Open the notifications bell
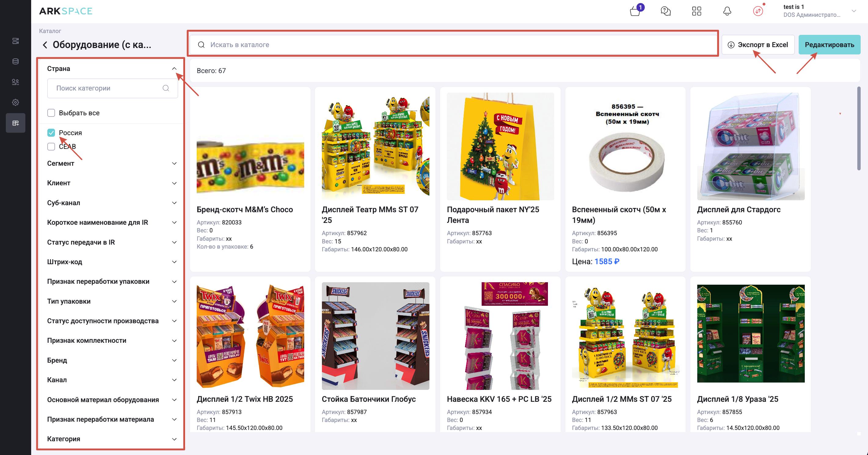868x455 pixels. coord(727,11)
